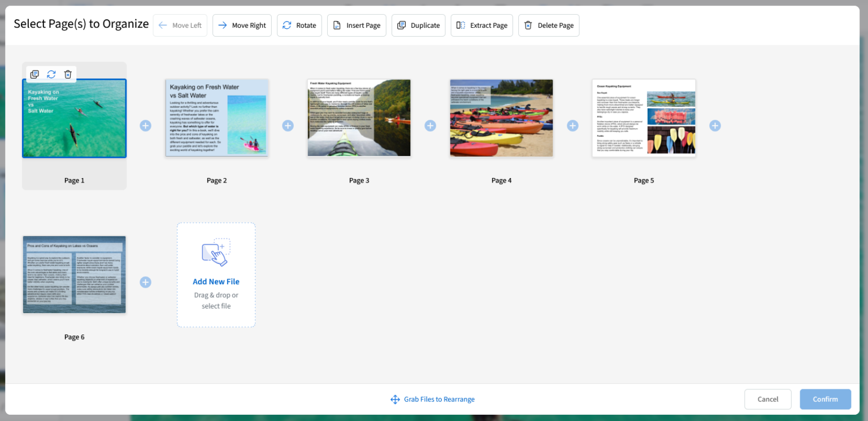Click the Page 3 label
This screenshot has width=868, height=421.
(x=359, y=181)
